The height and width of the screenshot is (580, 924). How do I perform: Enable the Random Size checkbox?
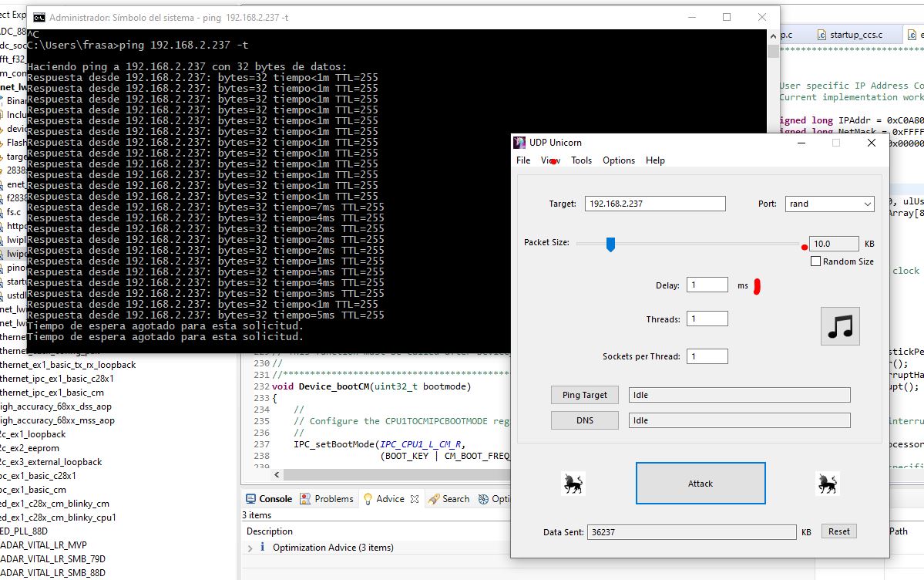click(x=815, y=261)
